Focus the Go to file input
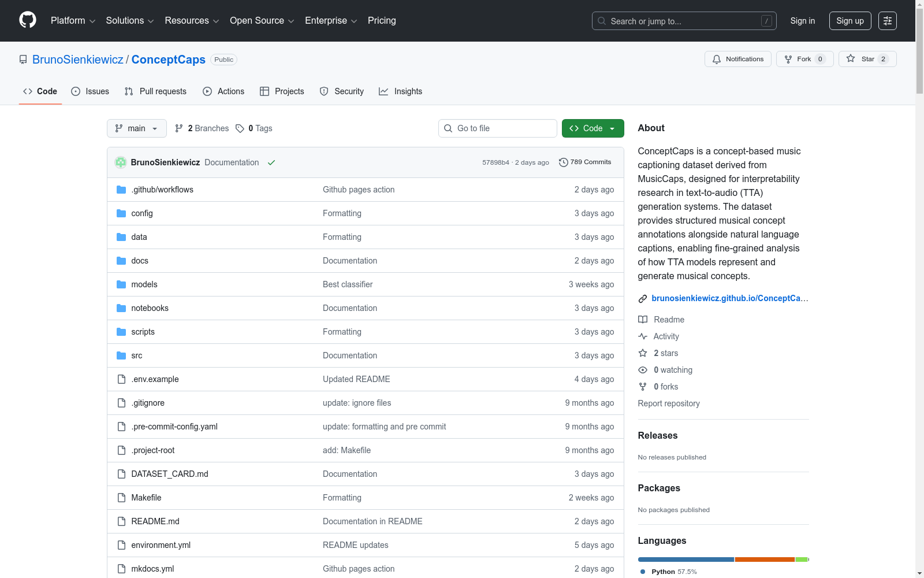Viewport: 924px width, 578px height. (x=498, y=128)
